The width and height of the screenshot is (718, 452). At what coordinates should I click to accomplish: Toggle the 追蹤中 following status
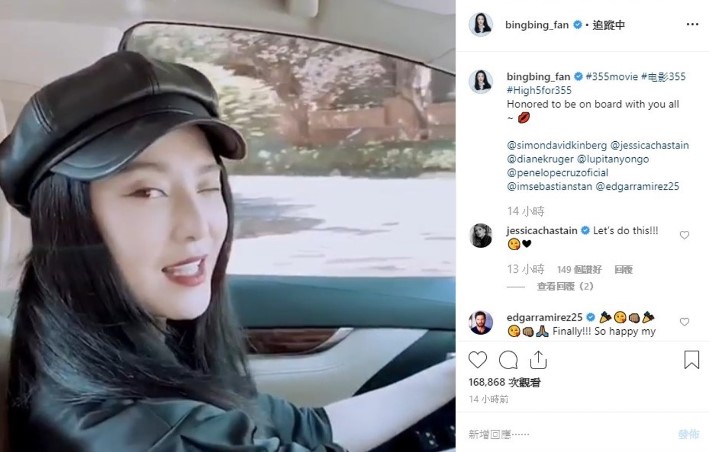[609, 25]
